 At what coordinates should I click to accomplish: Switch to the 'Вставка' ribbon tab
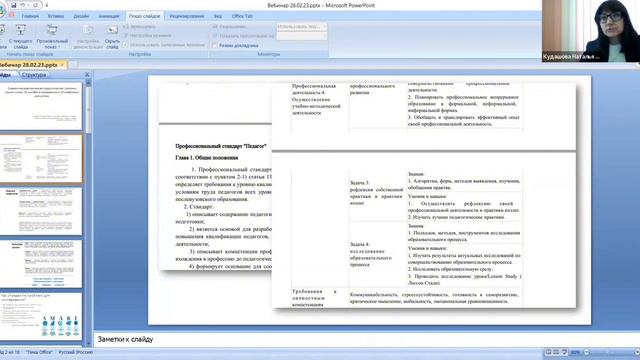(56, 16)
